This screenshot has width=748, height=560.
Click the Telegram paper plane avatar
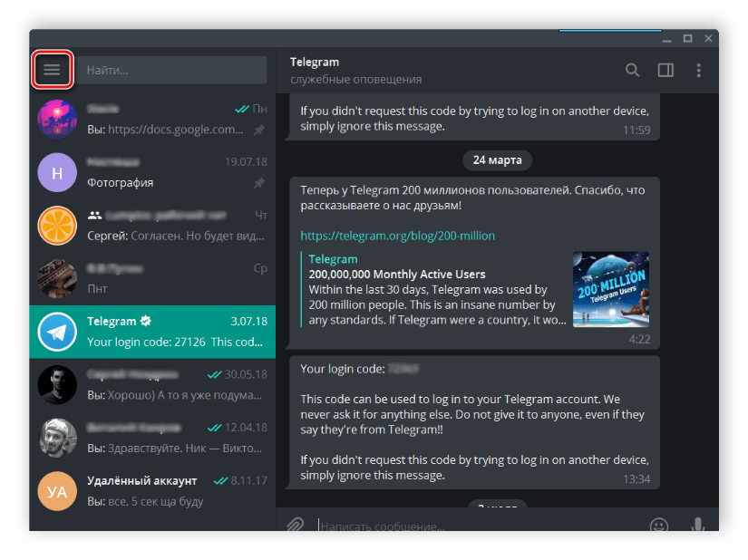coord(57,332)
